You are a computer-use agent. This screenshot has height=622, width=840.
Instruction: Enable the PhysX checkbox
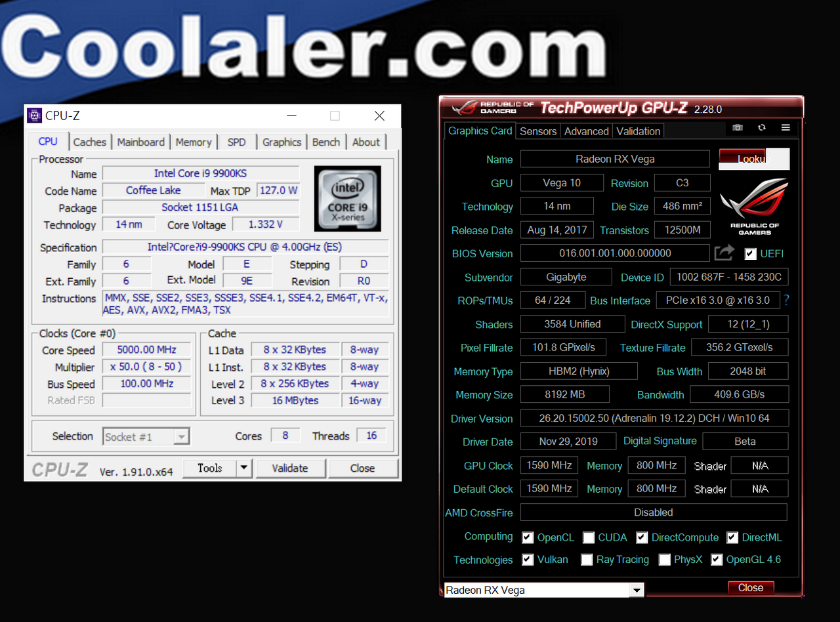click(x=665, y=560)
